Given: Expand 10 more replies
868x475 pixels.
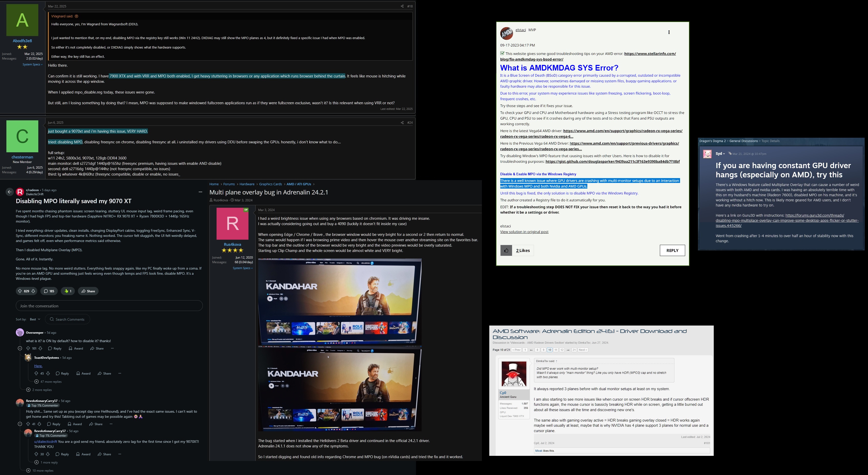Looking at the screenshot, I should click(40, 470).
